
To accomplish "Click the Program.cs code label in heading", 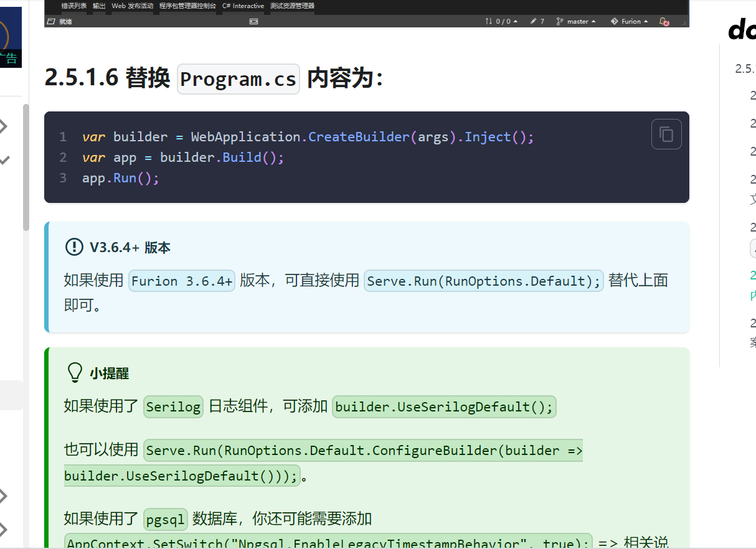I will coord(239,79).
